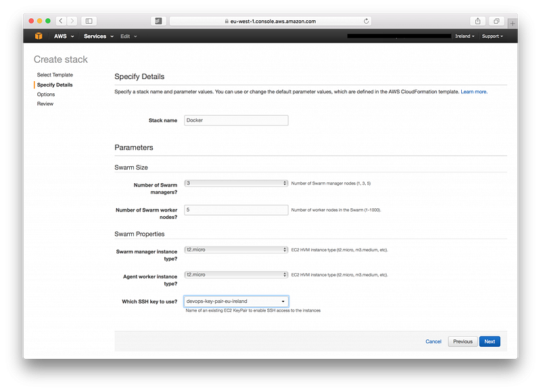Go to Review step
The height and width of the screenshot is (392, 541).
pos(45,104)
